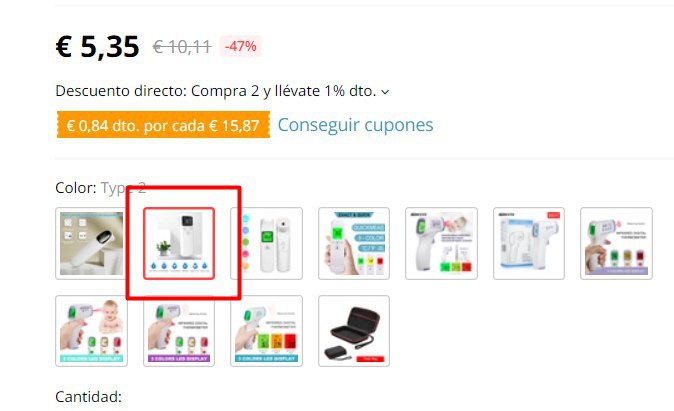Click the Descuento directo promotion text
Screen dimensions: 674x411
pyautogui.click(x=216, y=91)
